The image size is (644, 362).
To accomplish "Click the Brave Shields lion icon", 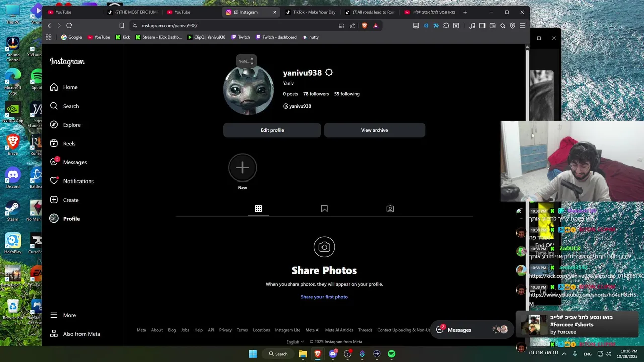I will coord(365,26).
